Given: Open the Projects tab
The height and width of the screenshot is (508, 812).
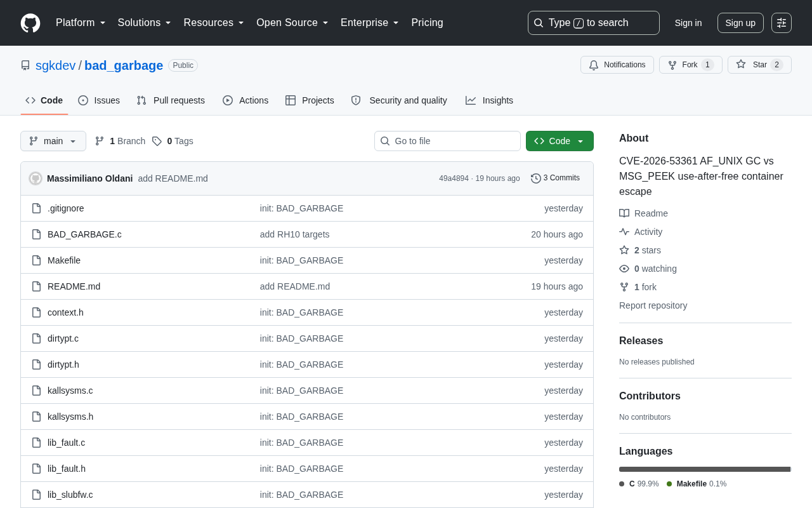Looking at the screenshot, I should [x=310, y=100].
